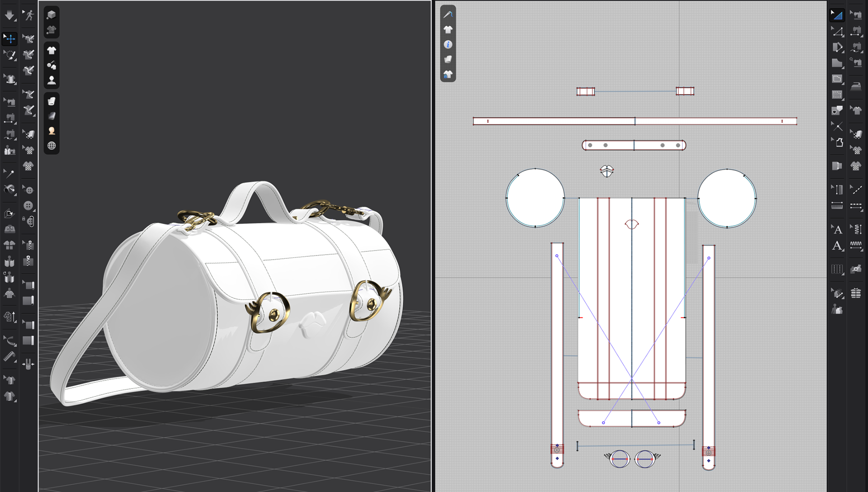
Task: Activate the Steam iron tool
Action: click(x=856, y=86)
